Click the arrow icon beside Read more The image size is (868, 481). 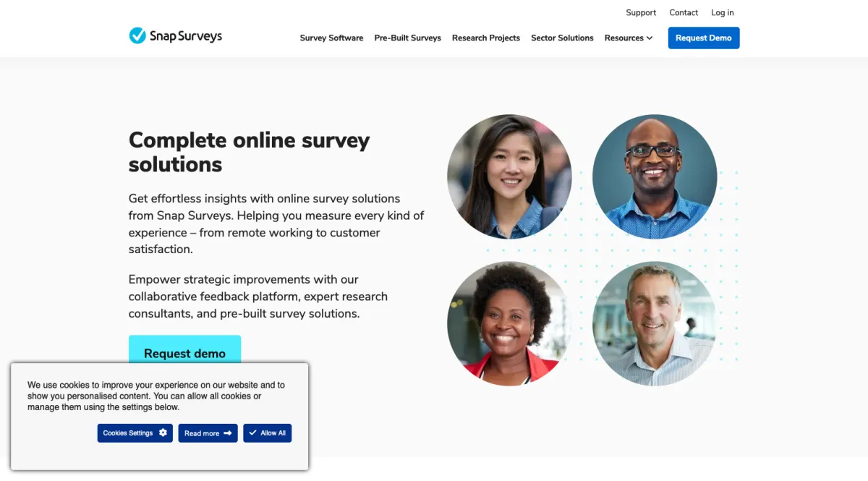coord(227,433)
